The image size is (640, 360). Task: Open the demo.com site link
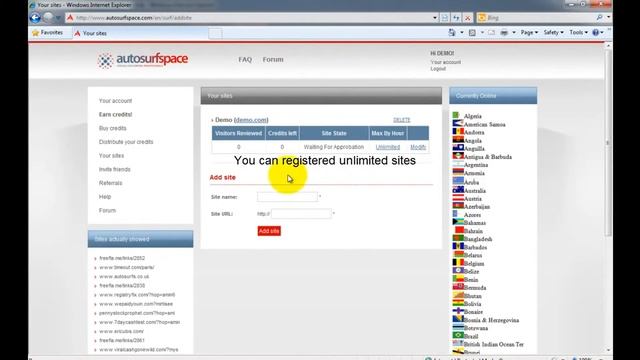point(251,120)
